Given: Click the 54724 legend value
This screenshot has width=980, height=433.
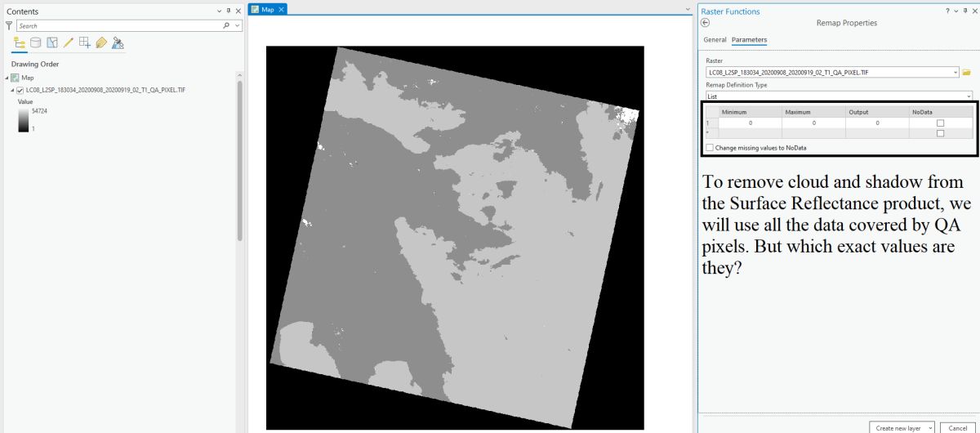Looking at the screenshot, I should click(39, 110).
